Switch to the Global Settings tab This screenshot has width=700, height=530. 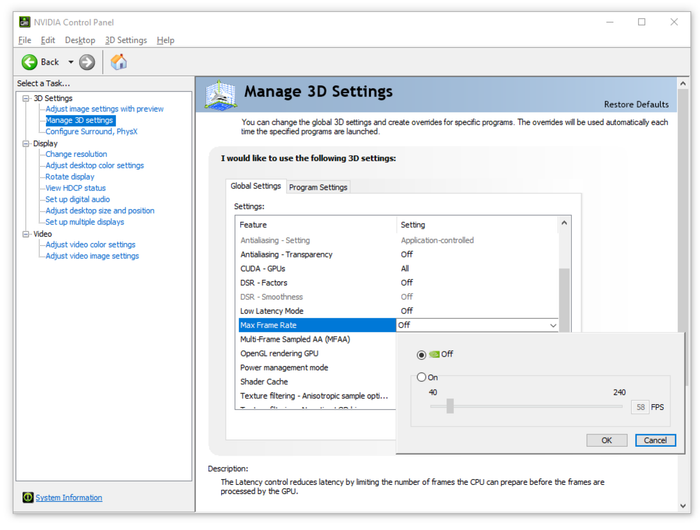pos(255,186)
